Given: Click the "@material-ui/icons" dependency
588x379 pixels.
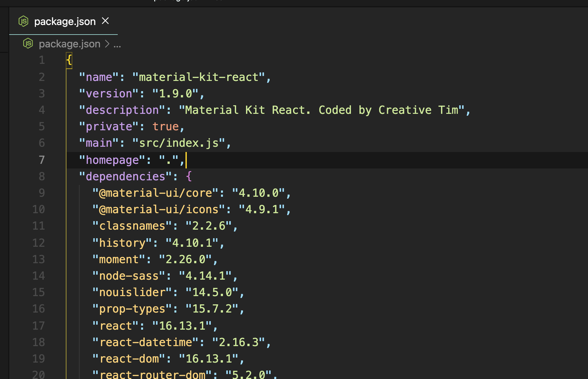Looking at the screenshot, I should pyautogui.click(x=159, y=209).
